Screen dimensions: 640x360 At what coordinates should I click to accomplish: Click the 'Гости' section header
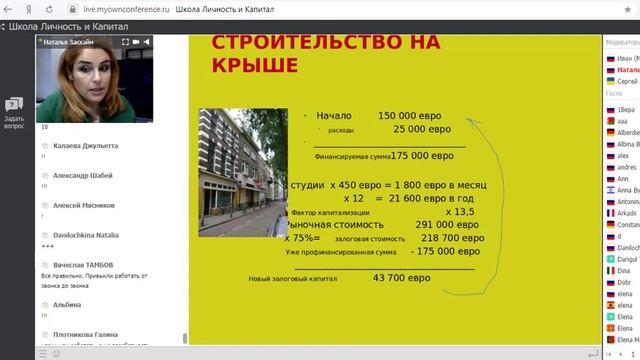click(x=614, y=93)
